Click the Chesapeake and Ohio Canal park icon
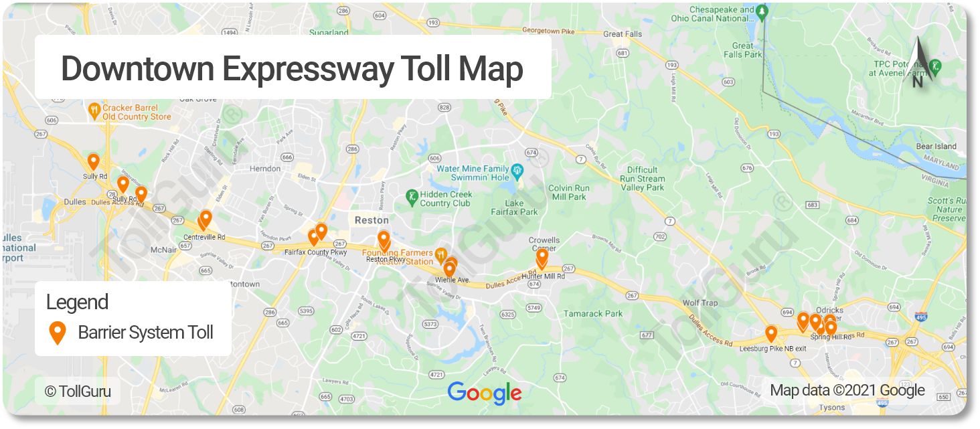 coord(762,12)
